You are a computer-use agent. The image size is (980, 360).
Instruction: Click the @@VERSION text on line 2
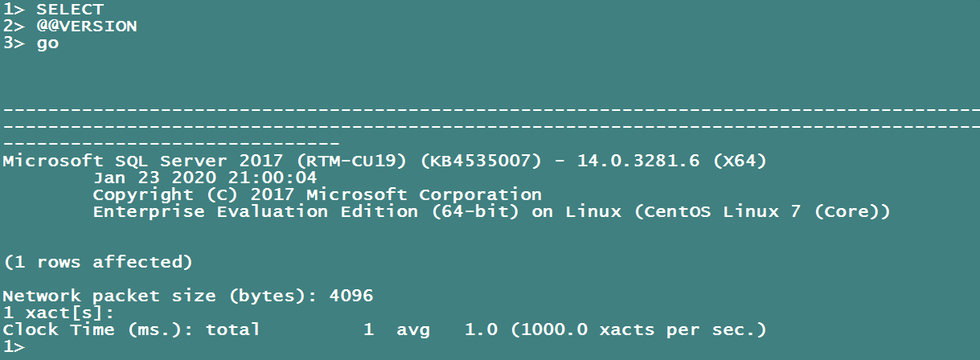coord(87,27)
